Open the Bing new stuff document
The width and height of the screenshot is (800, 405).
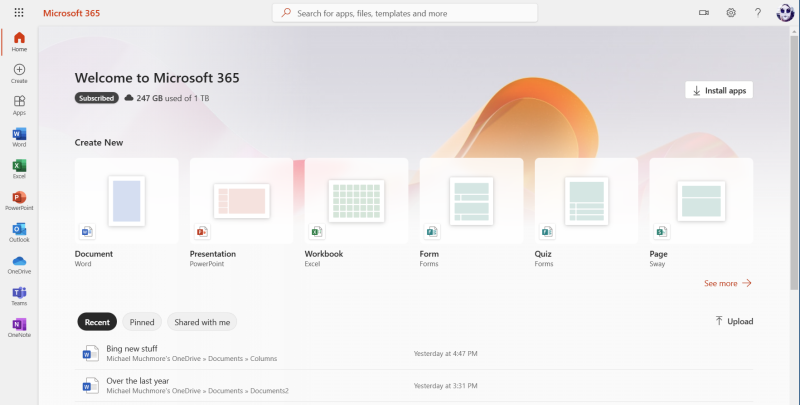(132, 348)
